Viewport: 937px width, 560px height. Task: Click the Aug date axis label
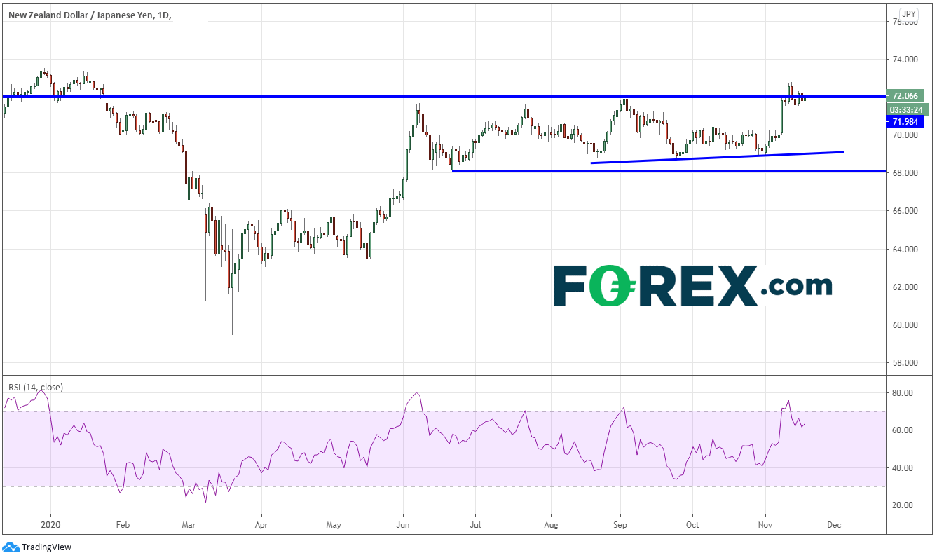(550, 524)
